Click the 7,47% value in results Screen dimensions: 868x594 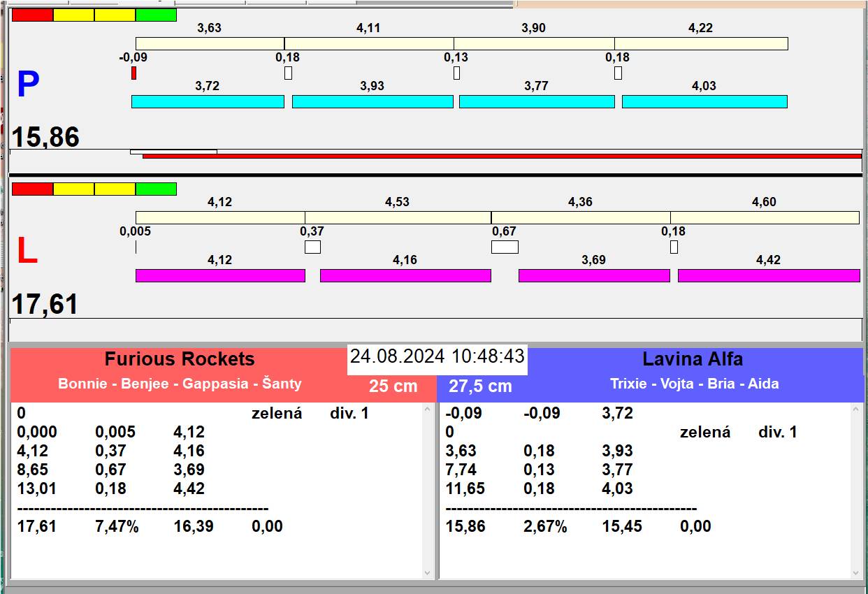pos(117,526)
